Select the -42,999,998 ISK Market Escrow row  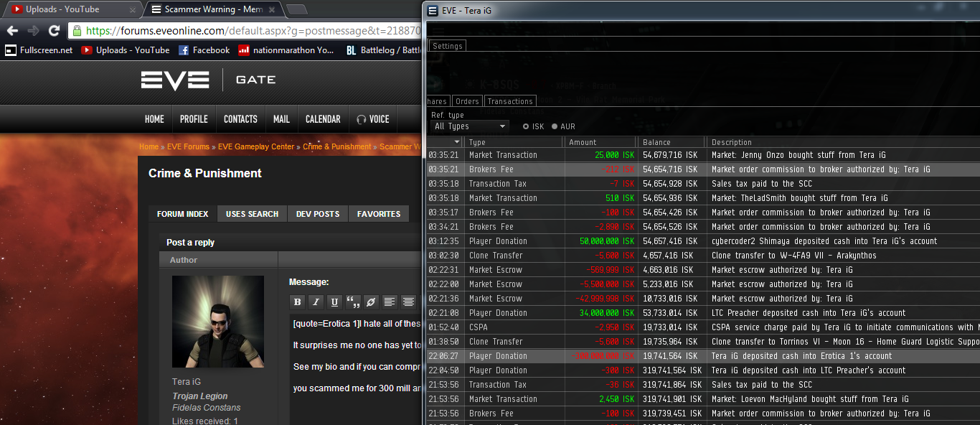pyautogui.click(x=703, y=299)
